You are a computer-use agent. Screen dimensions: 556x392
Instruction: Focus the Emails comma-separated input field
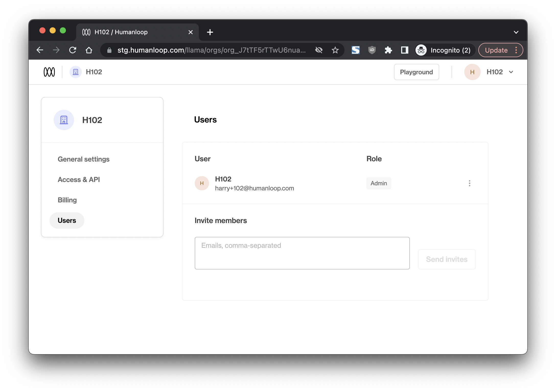pyautogui.click(x=302, y=253)
